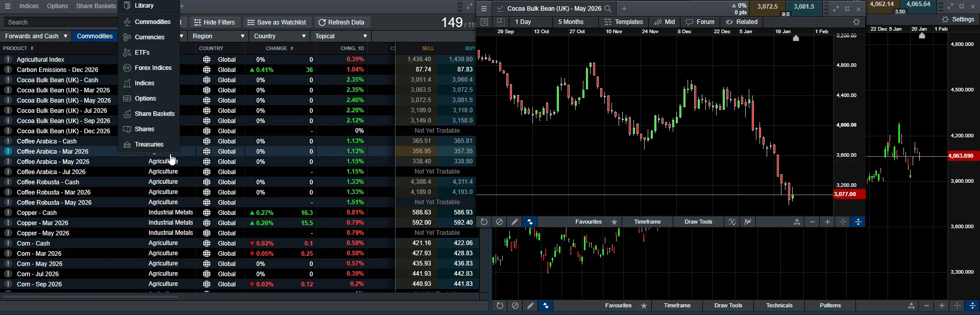Image resolution: width=980 pixels, height=315 pixels.
Task: Open the chart layout grid icon
Action: point(501,22)
